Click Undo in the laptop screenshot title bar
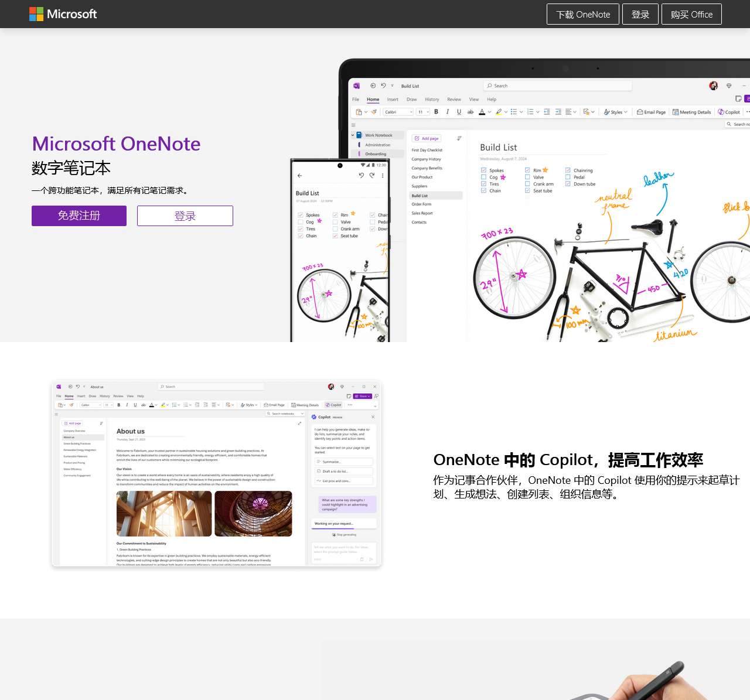This screenshot has height=700, width=750. 383,86
